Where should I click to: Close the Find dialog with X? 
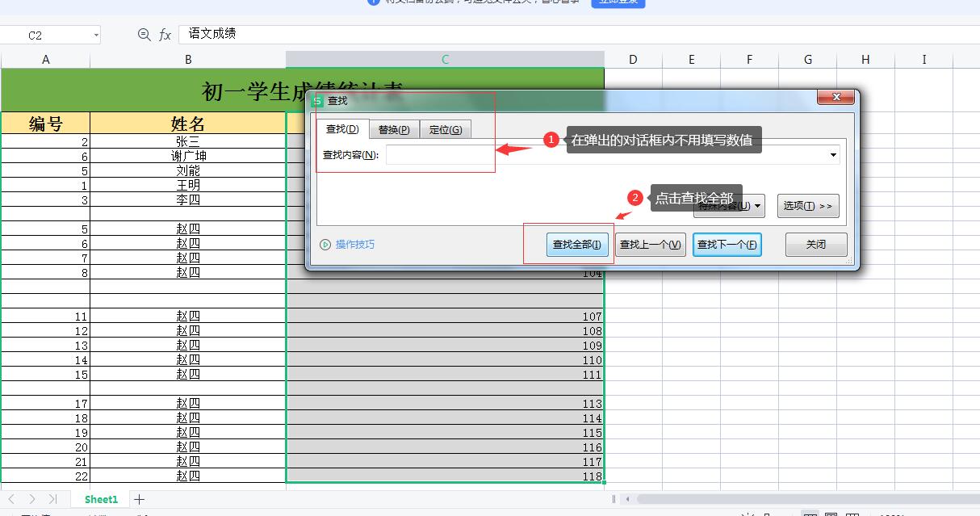pos(836,97)
